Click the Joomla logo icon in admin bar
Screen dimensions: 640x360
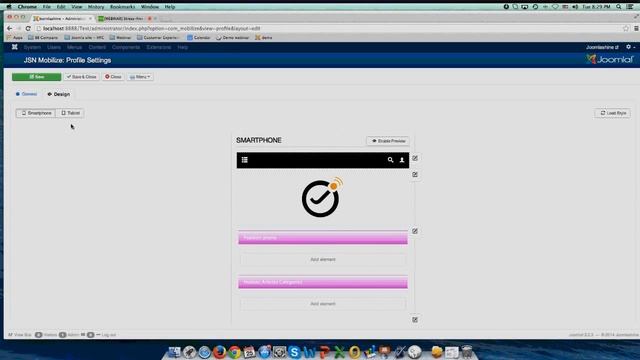pyautogui.click(x=15, y=47)
